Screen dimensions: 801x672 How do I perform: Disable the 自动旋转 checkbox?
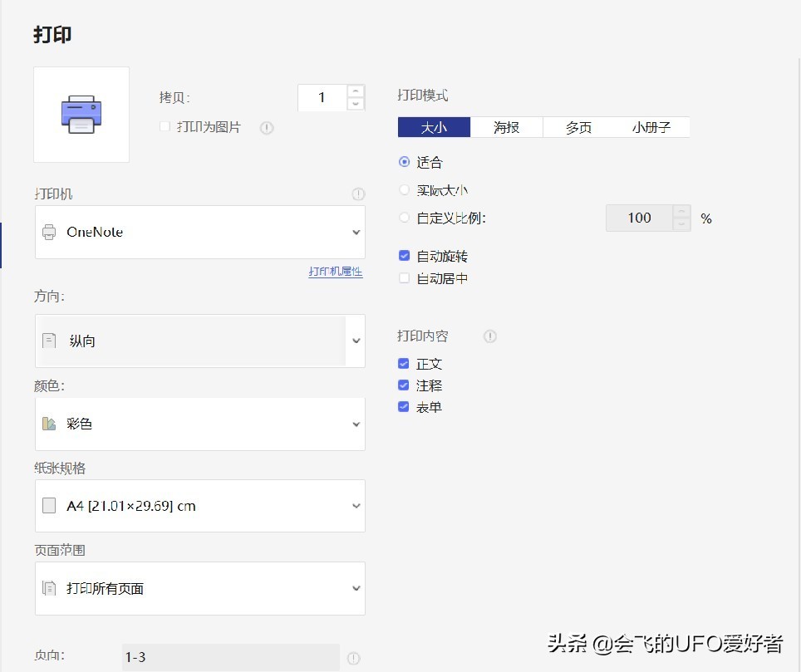(404, 256)
